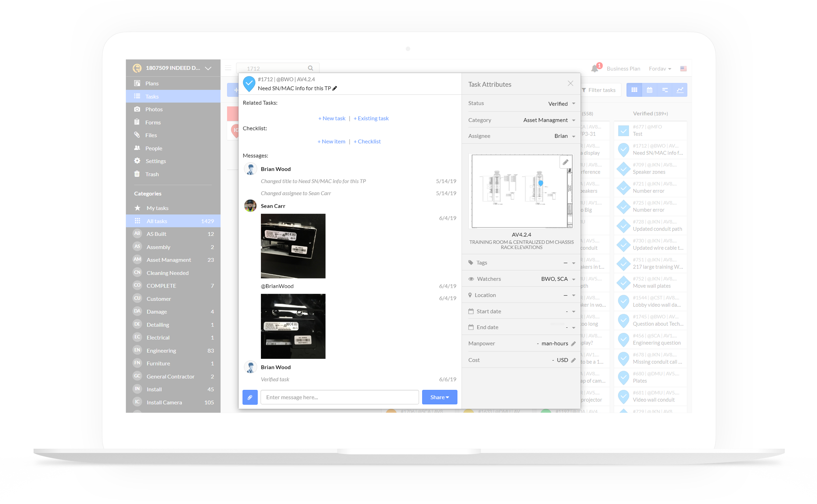
Task: Click inside the Enter message here field
Action: [339, 397]
